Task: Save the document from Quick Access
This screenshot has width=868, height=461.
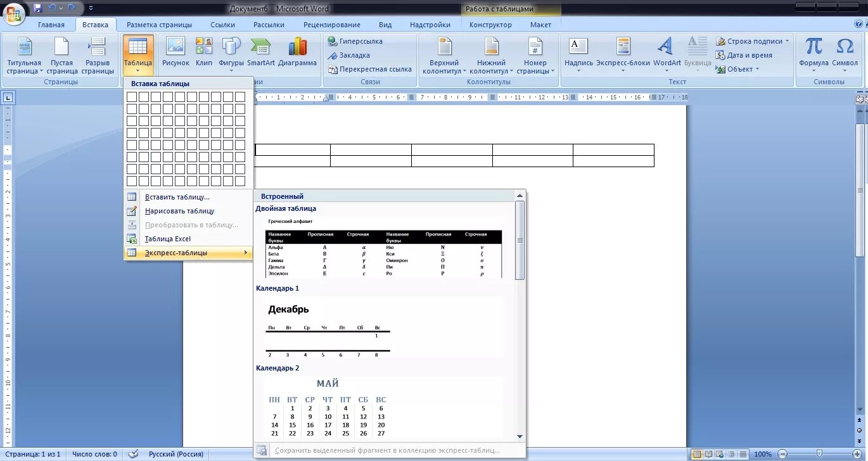Action: click(38, 8)
